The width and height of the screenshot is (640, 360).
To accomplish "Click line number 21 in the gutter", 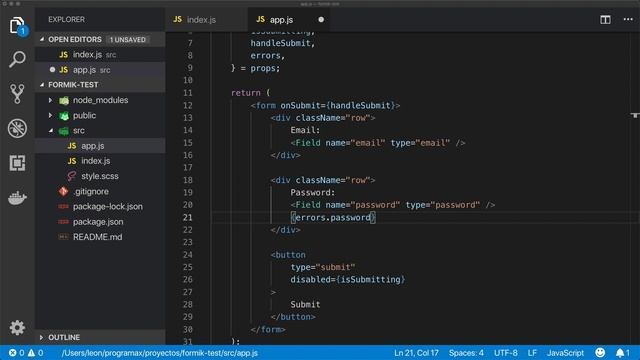I will pyautogui.click(x=187, y=218).
